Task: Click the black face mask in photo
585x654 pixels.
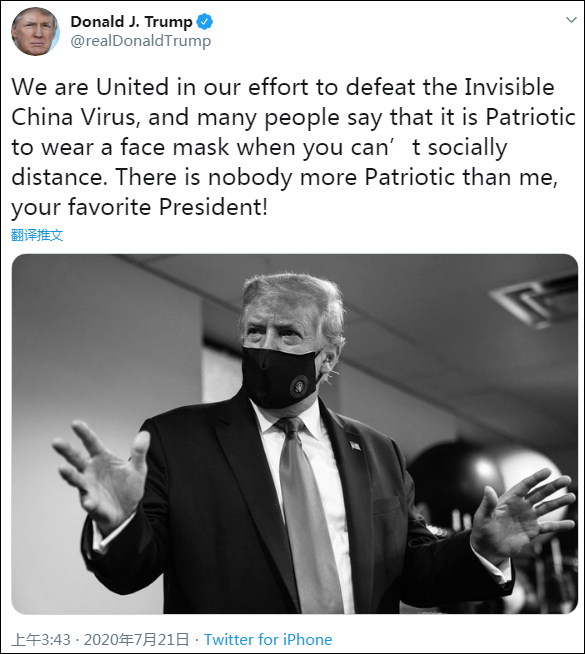Action: pos(281,377)
